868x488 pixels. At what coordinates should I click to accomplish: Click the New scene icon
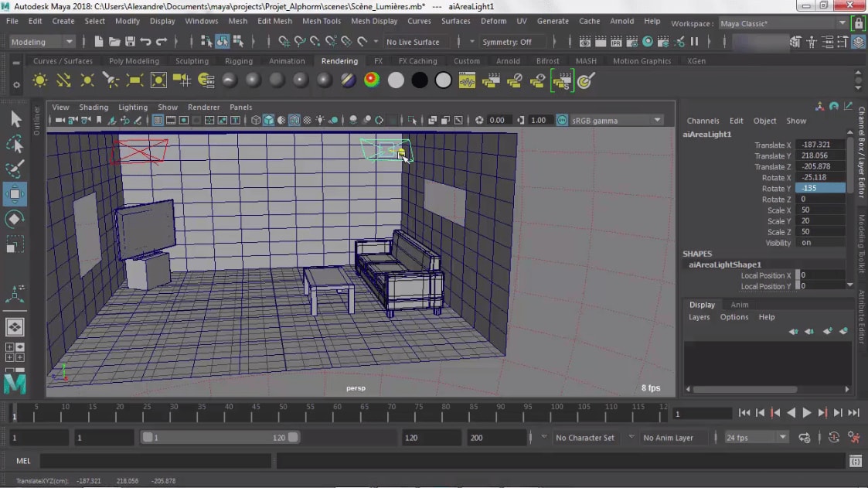click(98, 42)
